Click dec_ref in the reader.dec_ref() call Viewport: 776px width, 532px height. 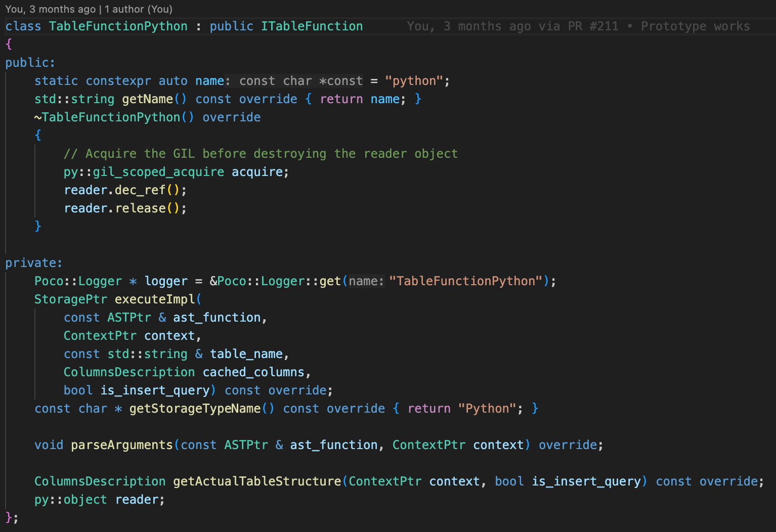[140, 190]
